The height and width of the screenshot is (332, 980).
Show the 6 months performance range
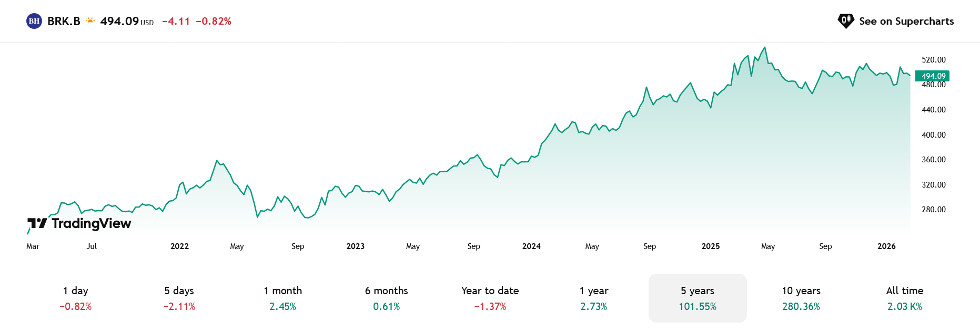click(386, 298)
